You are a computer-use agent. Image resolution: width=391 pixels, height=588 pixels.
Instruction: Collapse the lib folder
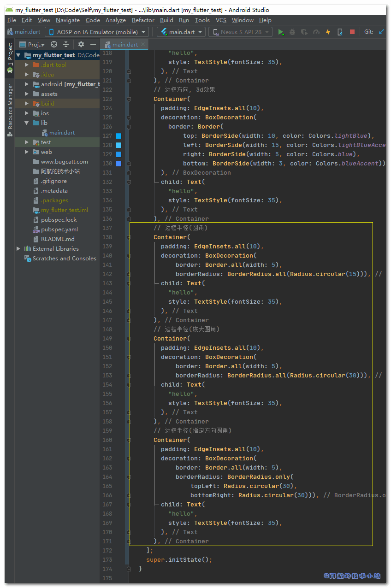tap(27, 123)
